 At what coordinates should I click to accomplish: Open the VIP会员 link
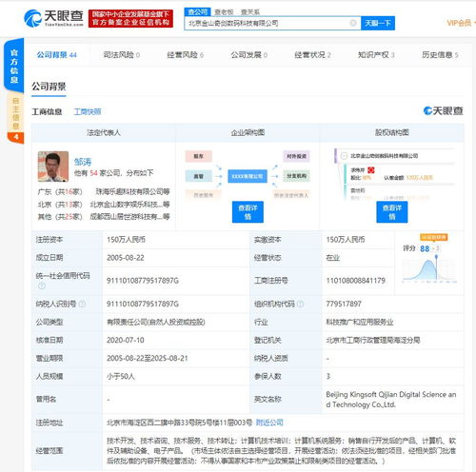pos(459,23)
